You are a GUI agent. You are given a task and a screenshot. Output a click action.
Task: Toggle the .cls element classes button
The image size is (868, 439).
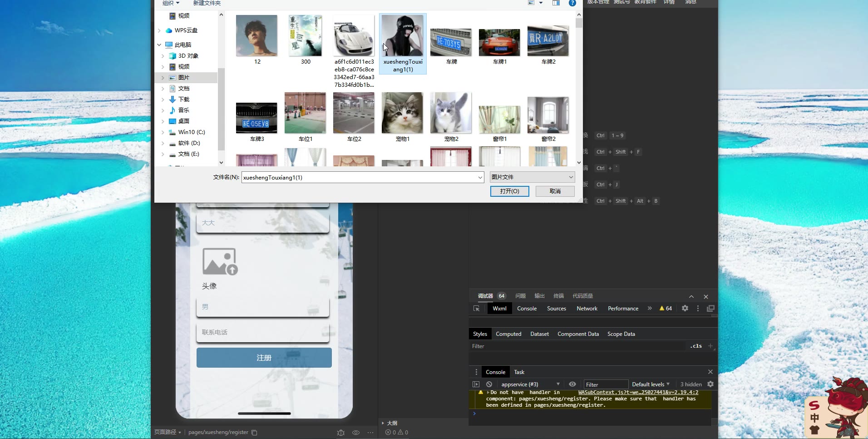(x=696, y=346)
